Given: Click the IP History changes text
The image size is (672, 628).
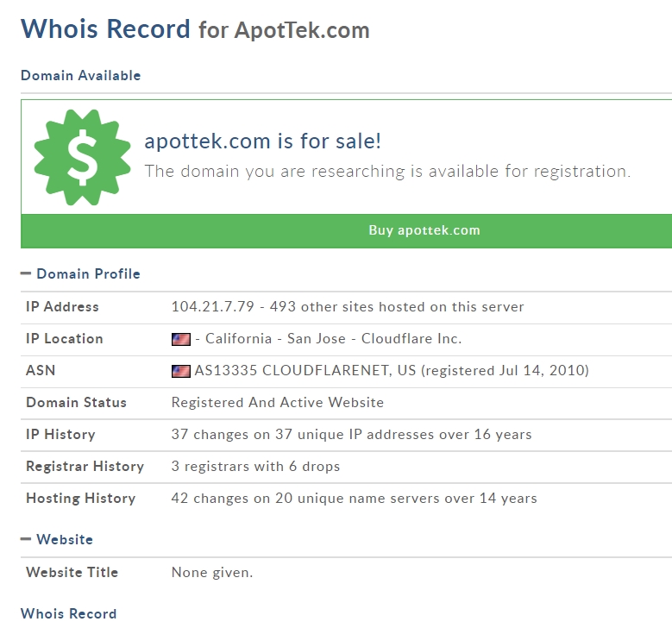Looking at the screenshot, I should [351, 435].
